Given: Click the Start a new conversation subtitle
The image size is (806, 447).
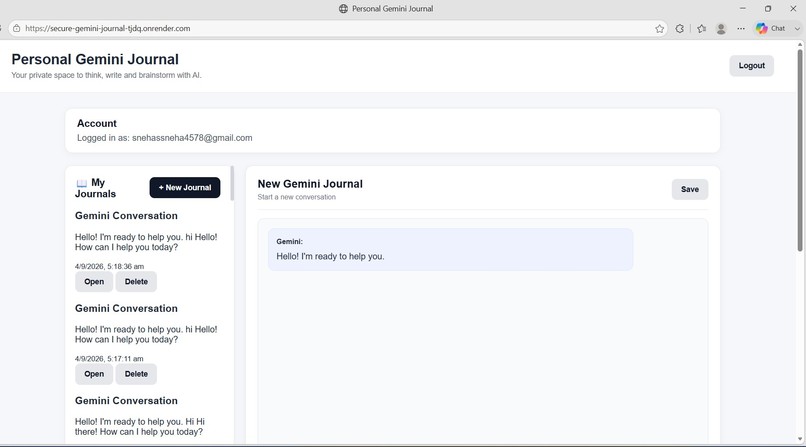Looking at the screenshot, I should pos(297,197).
